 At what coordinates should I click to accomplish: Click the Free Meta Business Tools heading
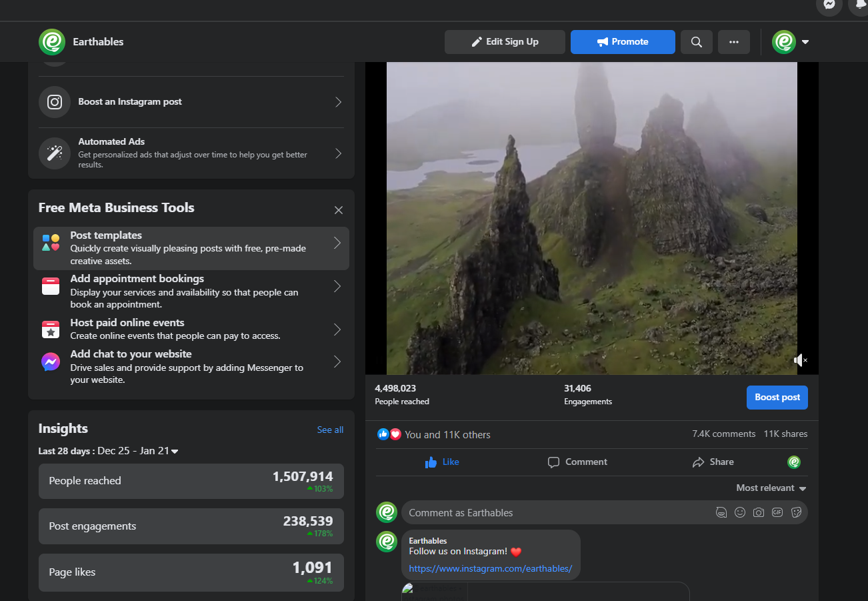[x=117, y=208]
